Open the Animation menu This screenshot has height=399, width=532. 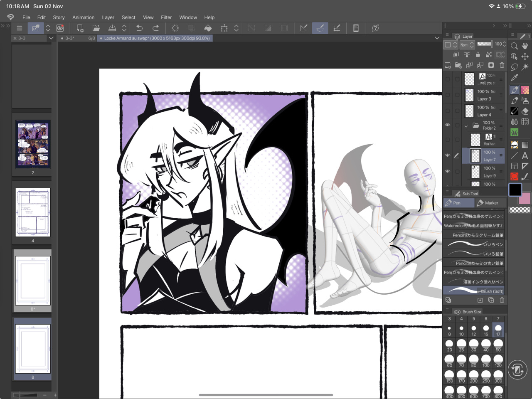83,17
